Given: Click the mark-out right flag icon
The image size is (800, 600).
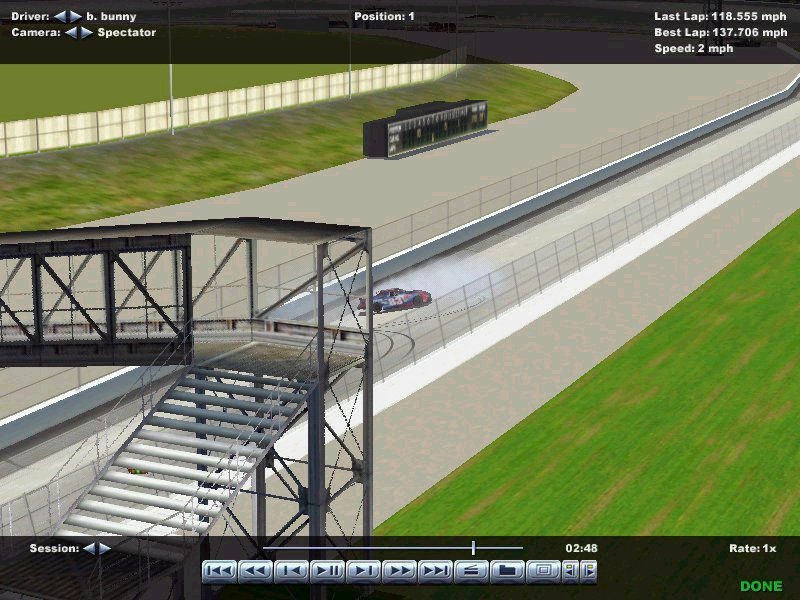Looking at the screenshot, I should (x=588, y=571).
